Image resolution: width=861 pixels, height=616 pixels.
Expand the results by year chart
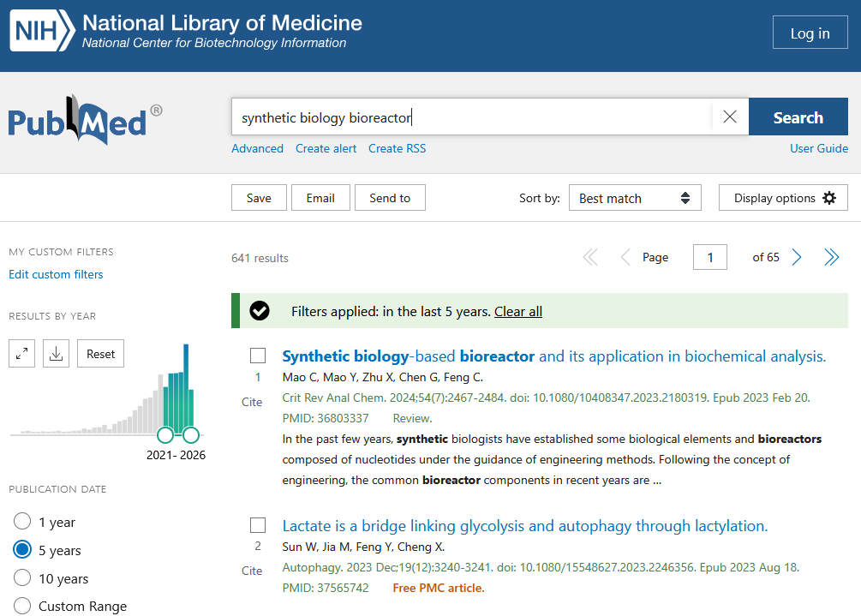click(22, 354)
